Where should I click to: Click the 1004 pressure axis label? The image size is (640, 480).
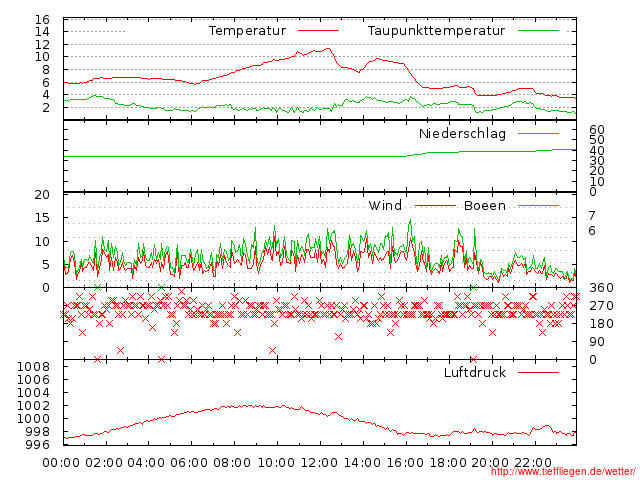33,393
